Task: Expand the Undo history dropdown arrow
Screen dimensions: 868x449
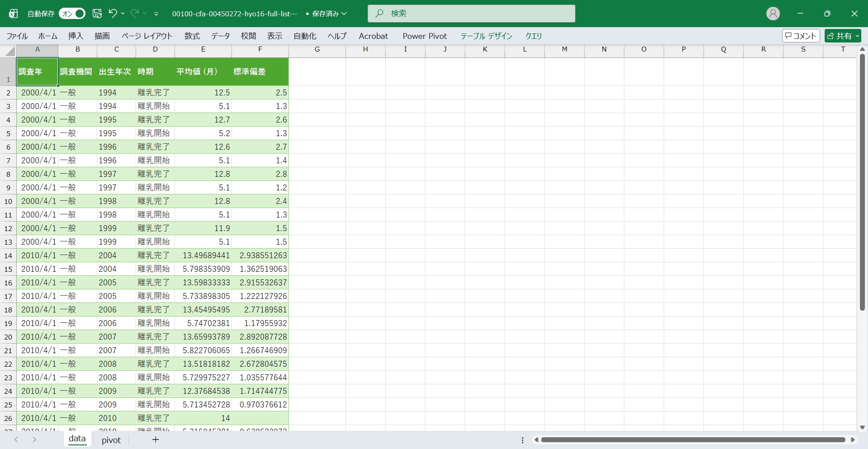Action: coord(123,14)
